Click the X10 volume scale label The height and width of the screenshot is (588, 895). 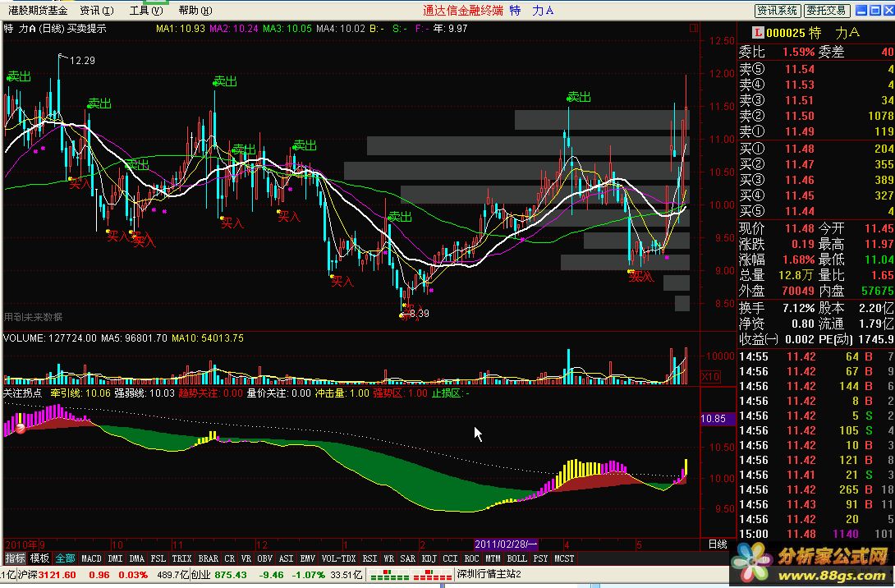(710, 377)
